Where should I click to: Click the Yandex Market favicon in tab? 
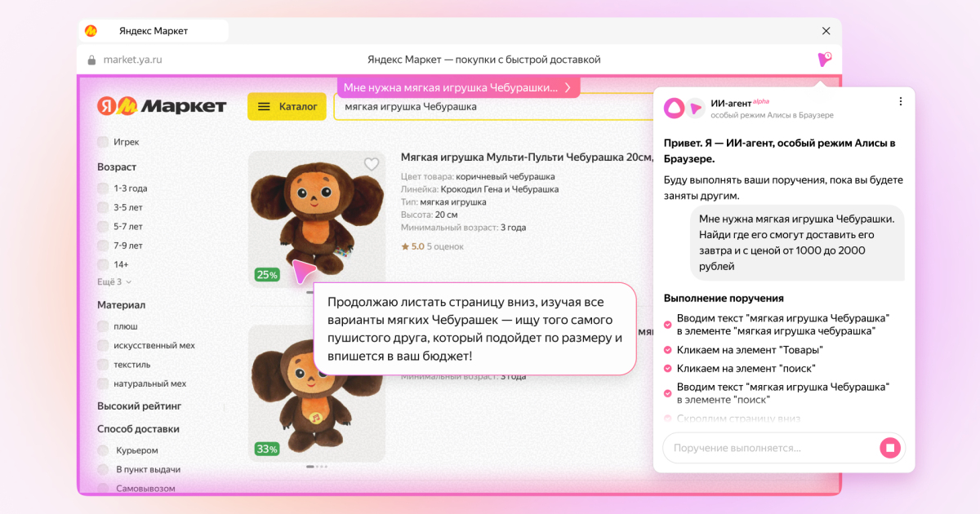[91, 31]
